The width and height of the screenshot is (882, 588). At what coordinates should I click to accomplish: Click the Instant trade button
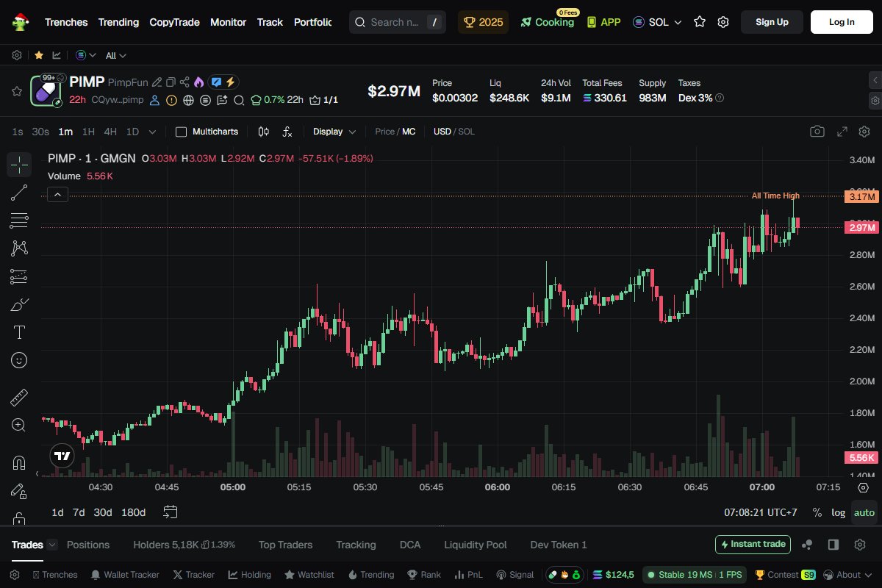(753, 545)
